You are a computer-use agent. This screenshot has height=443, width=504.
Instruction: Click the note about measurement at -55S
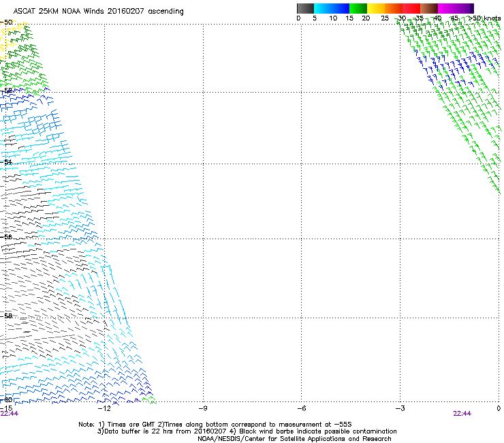[x=255, y=425]
